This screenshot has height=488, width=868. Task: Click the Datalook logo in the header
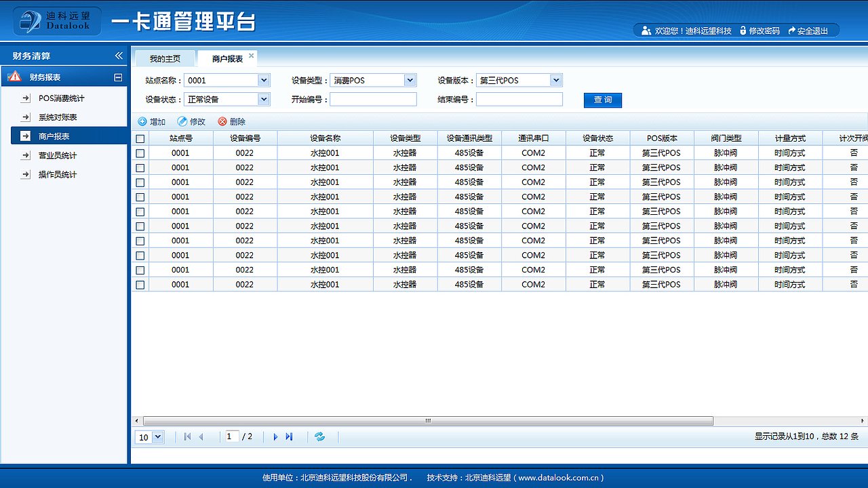pyautogui.click(x=57, y=22)
